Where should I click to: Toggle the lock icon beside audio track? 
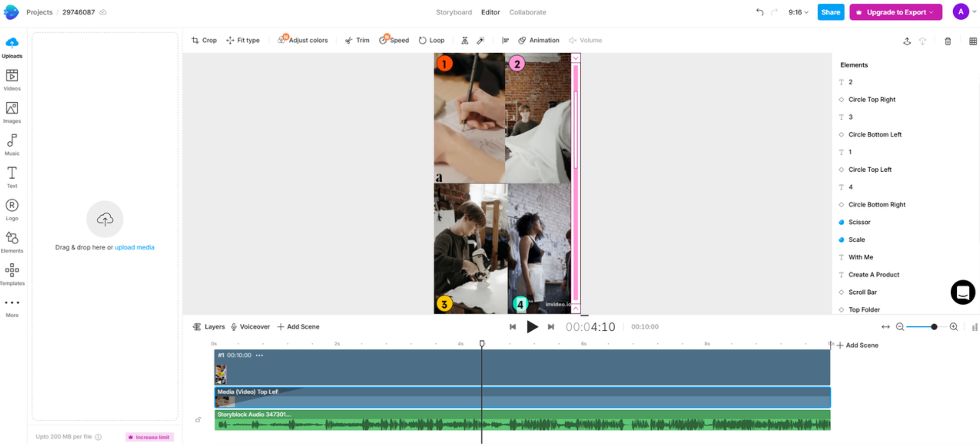click(x=198, y=420)
